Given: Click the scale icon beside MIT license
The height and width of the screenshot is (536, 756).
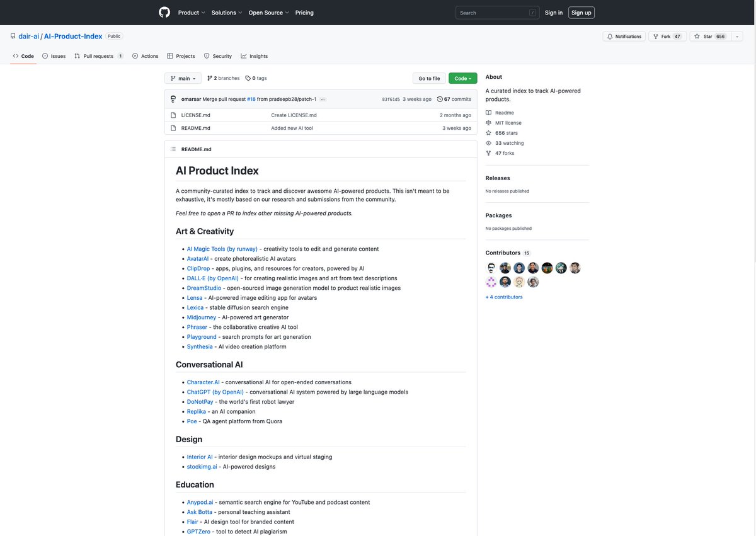Looking at the screenshot, I should [x=488, y=123].
